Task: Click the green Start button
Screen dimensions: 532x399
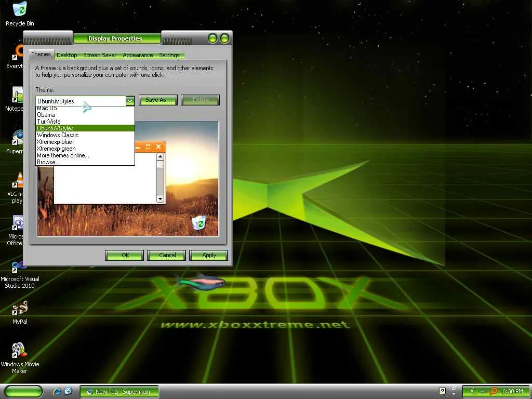Action: click(x=23, y=392)
